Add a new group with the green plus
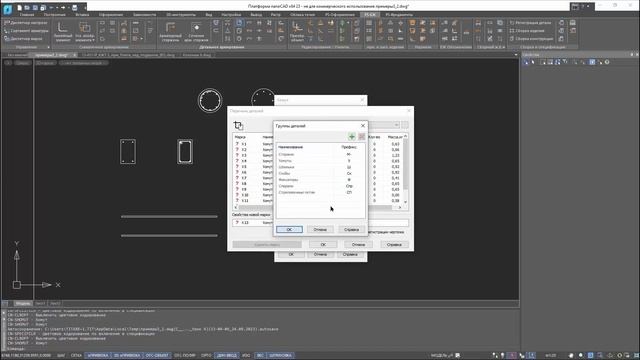The image size is (640, 360). (351, 136)
